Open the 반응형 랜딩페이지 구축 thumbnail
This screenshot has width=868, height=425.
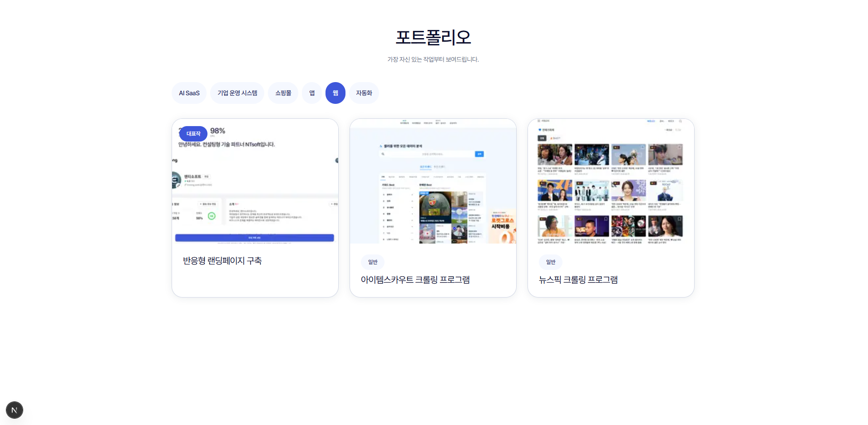coord(255,181)
